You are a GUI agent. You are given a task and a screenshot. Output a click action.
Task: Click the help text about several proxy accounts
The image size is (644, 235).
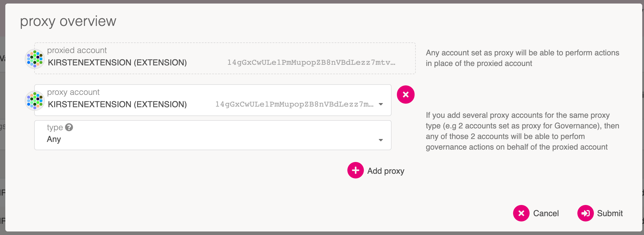click(522, 131)
